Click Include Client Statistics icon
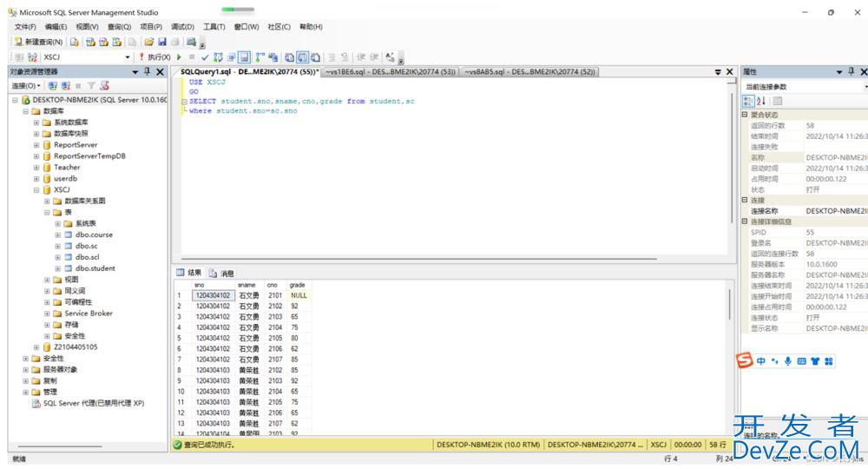 click(x=273, y=57)
